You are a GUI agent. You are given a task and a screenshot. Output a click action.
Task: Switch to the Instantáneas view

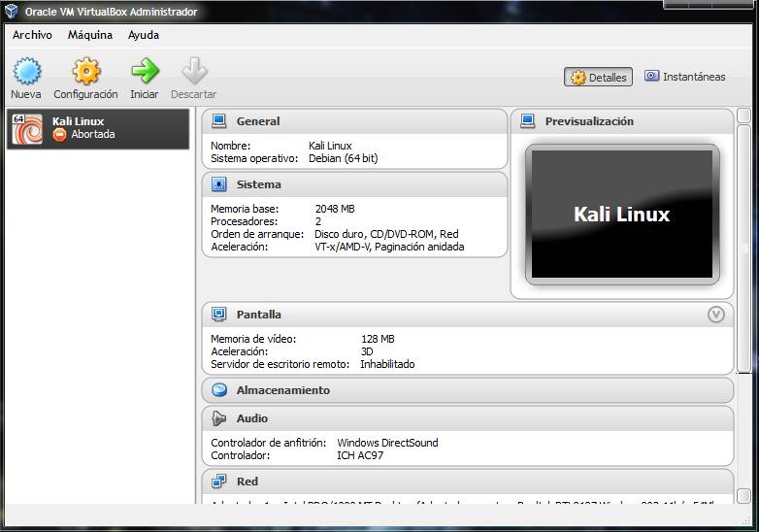click(x=685, y=77)
